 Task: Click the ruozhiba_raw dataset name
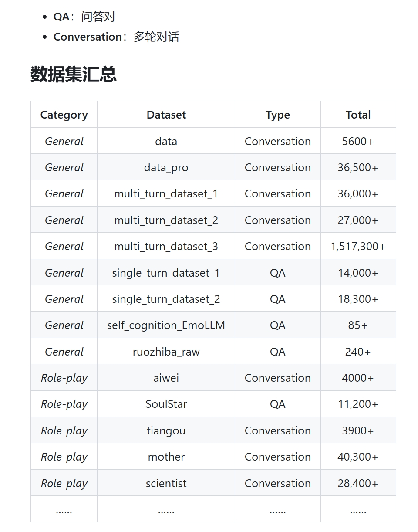tap(166, 352)
